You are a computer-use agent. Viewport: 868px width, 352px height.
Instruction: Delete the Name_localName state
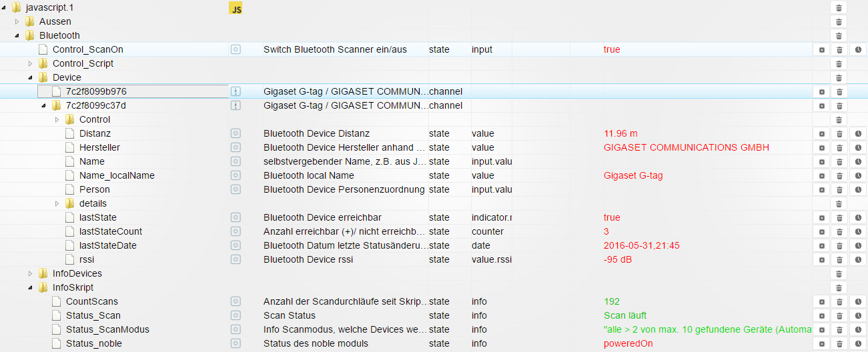pos(840,175)
